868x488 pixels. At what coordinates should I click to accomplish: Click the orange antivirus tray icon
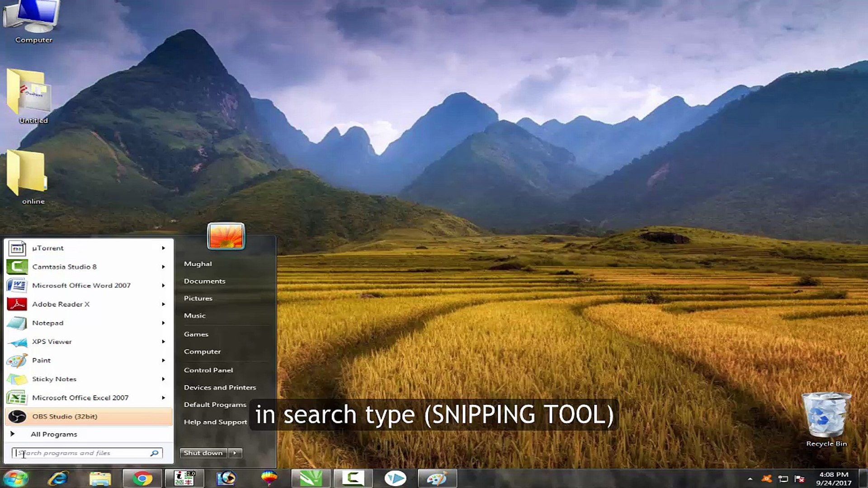(x=767, y=479)
